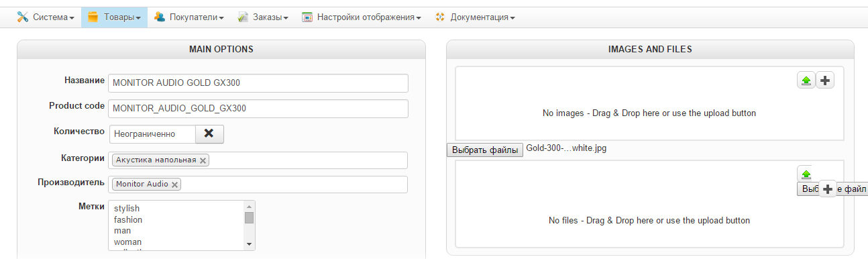The height and width of the screenshot is (259, 868).
Task: Remove the Акустика напольная category tag
Action: (203, 160)
